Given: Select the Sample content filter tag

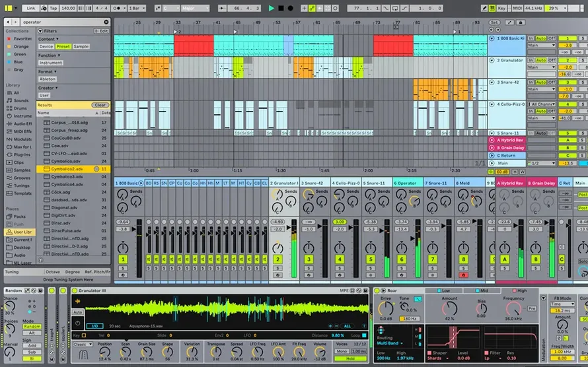Looking at the screenshot, I should tap(81, 46).
